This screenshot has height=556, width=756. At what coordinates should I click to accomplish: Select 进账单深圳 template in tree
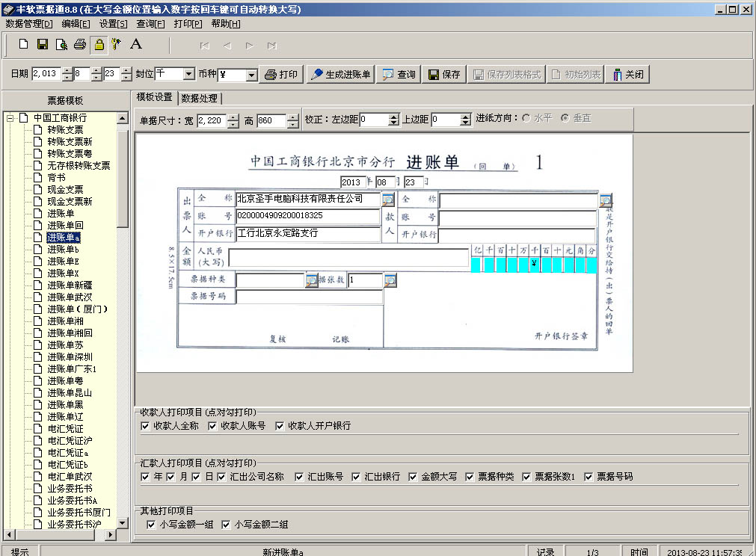pos(70,357)
